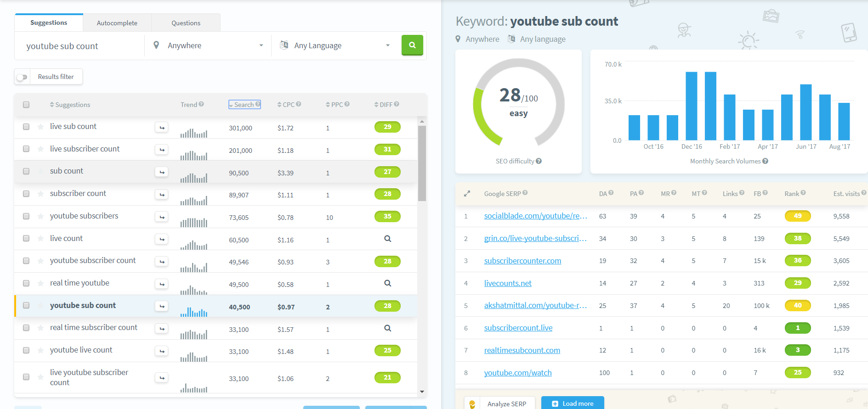Switch to the Questions tab
The height and width of the screenshot is (409, 868).
click(x=186, y=23)
